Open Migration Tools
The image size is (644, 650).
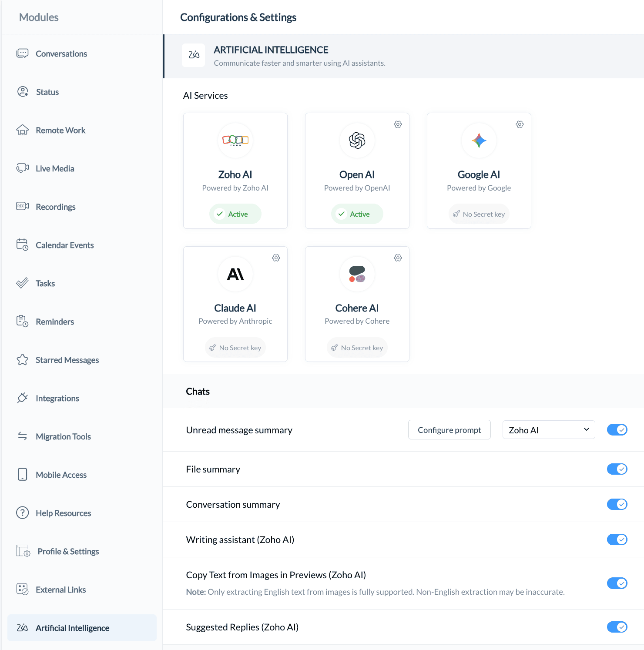[82, 436]
